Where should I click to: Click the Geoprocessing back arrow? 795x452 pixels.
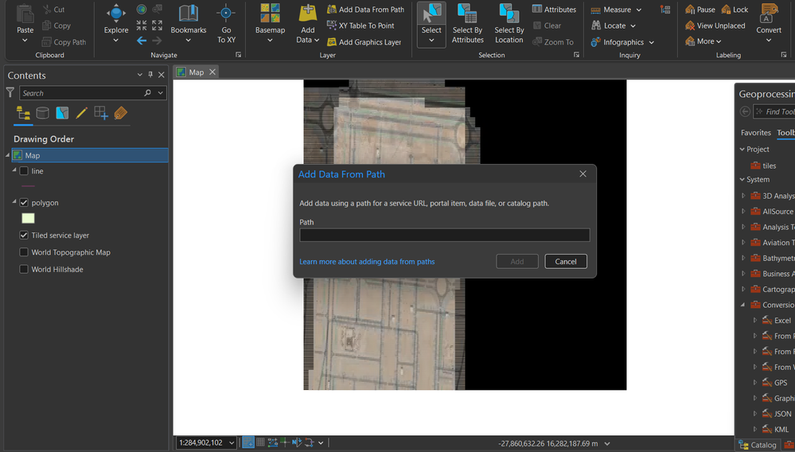coord(745,112)
